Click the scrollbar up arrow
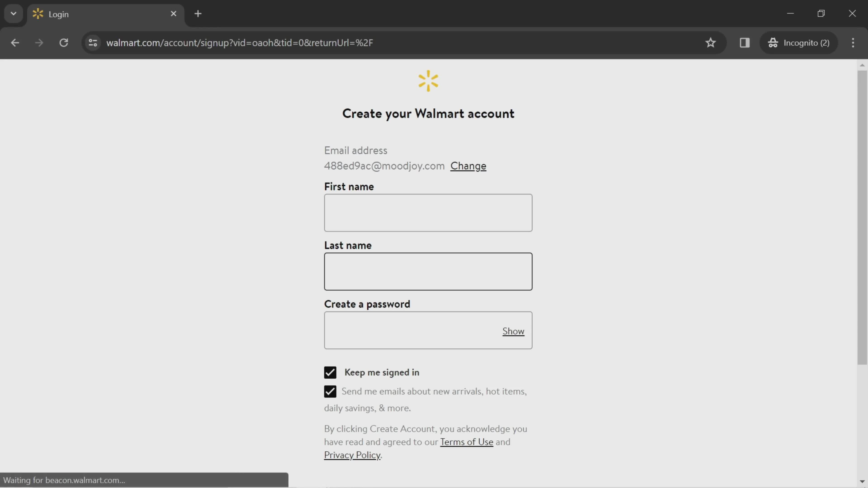The height and width of the screenshot is (488, 868). pyautogui.click(x=862, y=65)
